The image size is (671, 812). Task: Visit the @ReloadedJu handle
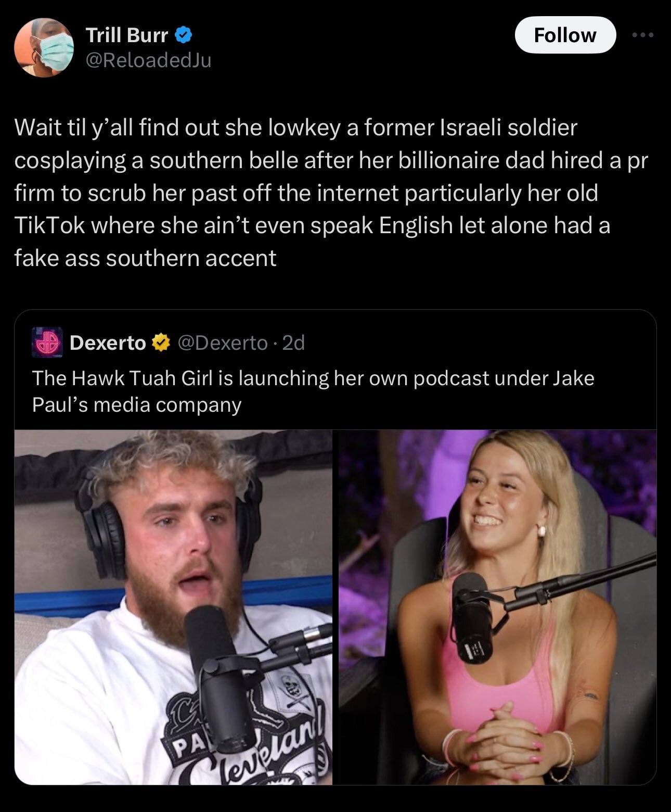pyautogui.click(x=148, y=60)
